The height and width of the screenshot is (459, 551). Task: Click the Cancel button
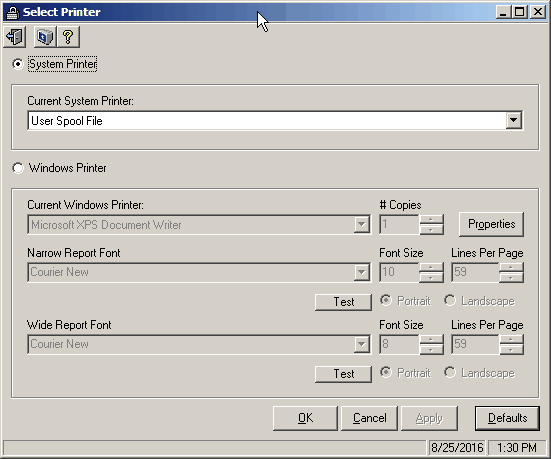pos(369,418)
